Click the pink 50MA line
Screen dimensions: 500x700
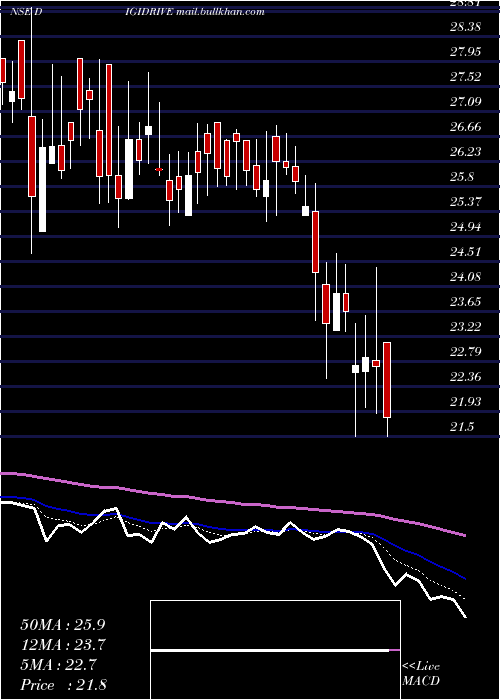coord(232,502)
